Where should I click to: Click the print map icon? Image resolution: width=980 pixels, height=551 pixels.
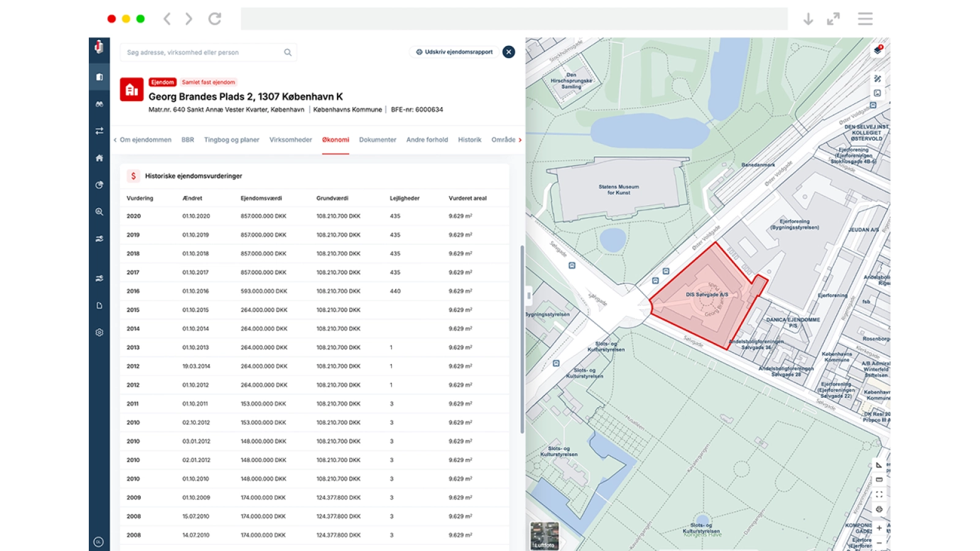click(x=879, y=509)
